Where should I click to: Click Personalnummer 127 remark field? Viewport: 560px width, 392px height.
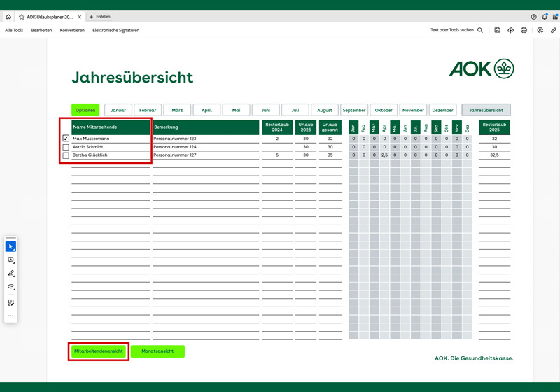(x=206, y=155)
